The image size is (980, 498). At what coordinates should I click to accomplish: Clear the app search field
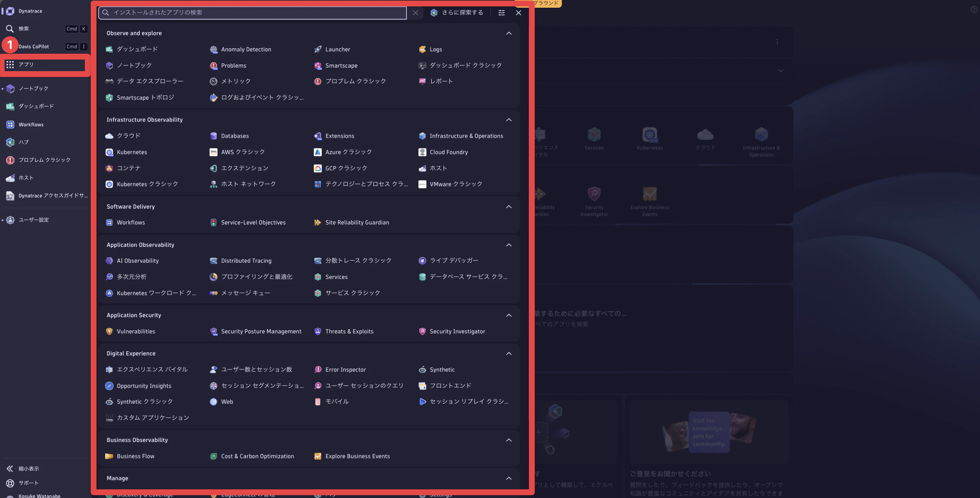tap(415, 13)
